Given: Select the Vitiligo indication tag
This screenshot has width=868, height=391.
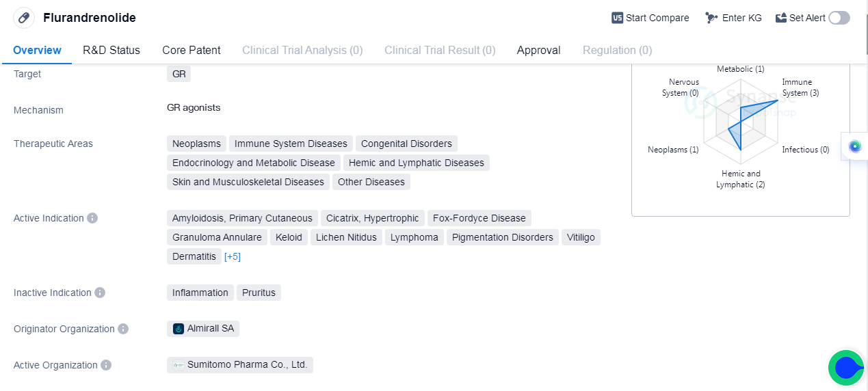Looking at the screenshot, I should pyautogui.click(x=581, y=237).
